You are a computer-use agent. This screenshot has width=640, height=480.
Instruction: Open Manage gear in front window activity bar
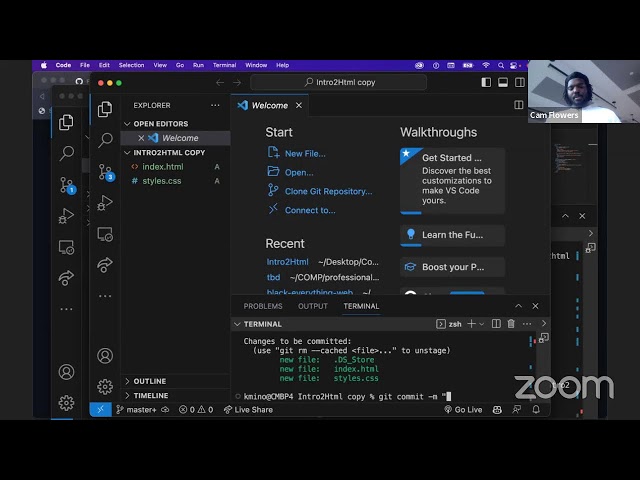coord(105,386)
